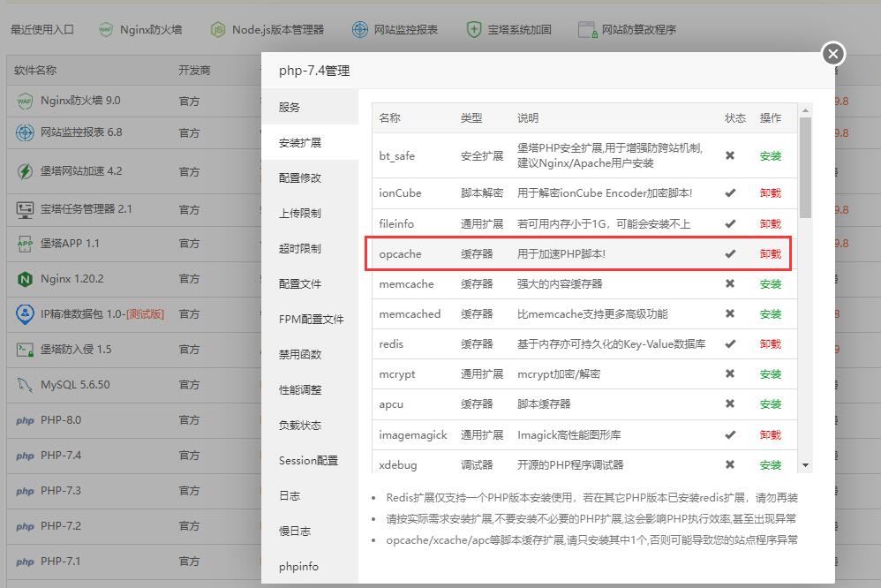Click 开发商 column header
Image resolution: width=881 pixels, height=588 pixels.
pyautogui.click(x=194, y=71)
